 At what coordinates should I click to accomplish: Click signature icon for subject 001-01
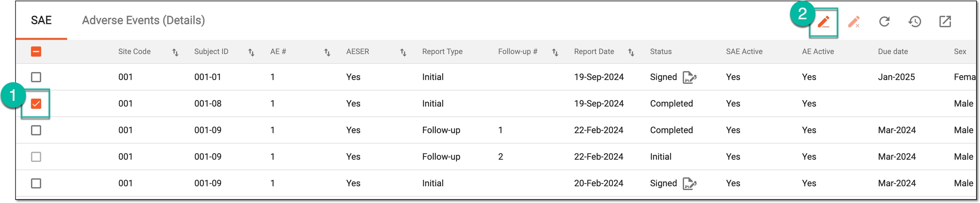690,77
